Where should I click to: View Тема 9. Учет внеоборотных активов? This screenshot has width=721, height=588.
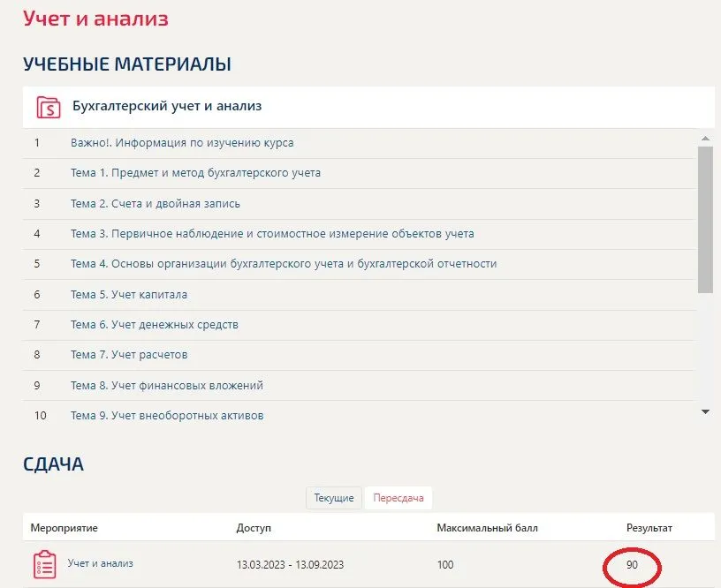[x=167, y=416]
